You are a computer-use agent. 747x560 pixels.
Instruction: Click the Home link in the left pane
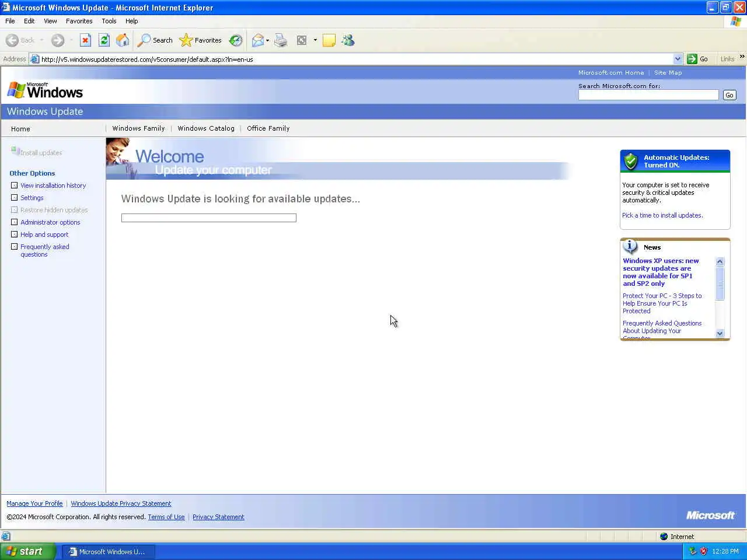click(x=20, y=129)
